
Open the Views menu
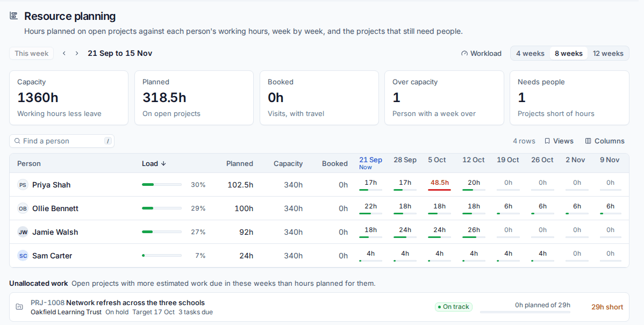coord(559,141)
